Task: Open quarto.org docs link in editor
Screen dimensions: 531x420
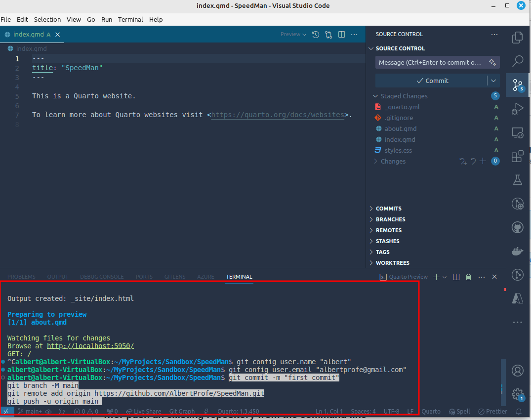Action: point(278,115)
